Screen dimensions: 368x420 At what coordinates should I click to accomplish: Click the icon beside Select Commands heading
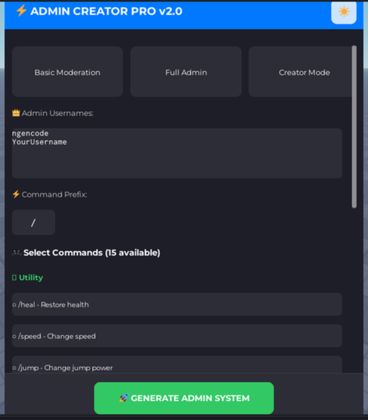[x=17, y=253]
